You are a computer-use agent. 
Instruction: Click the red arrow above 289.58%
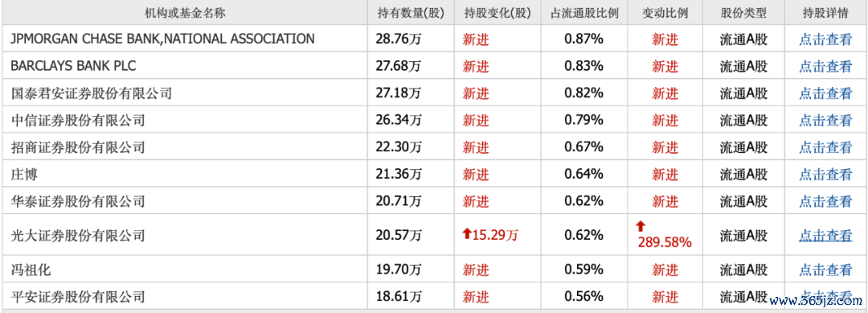point(641,225)
